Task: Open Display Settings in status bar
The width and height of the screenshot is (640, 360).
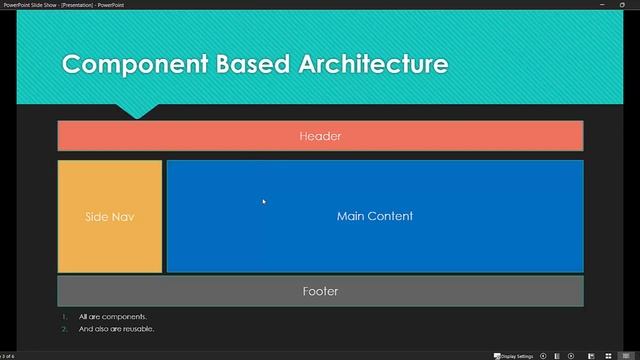Action: 513,356
